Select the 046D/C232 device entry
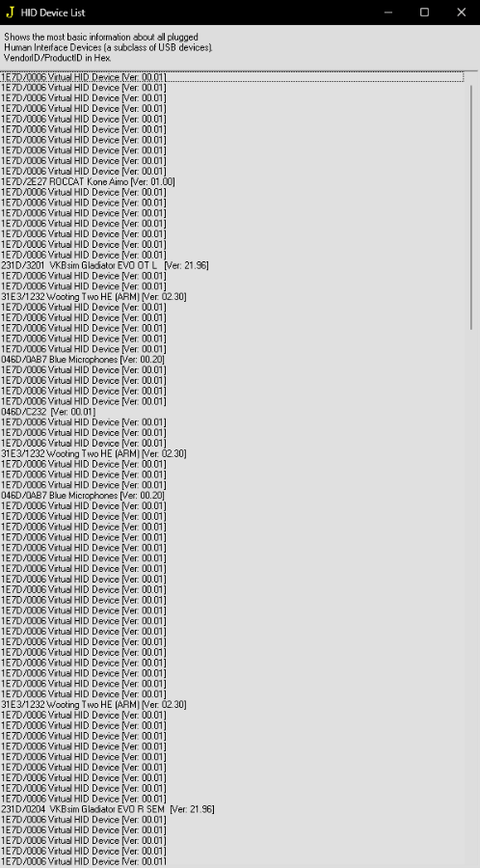Viewport: 480px width, 868px height. coord(48,412)
